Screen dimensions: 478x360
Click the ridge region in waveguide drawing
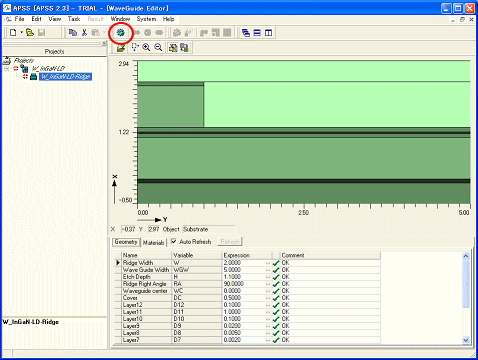(170, 106)
